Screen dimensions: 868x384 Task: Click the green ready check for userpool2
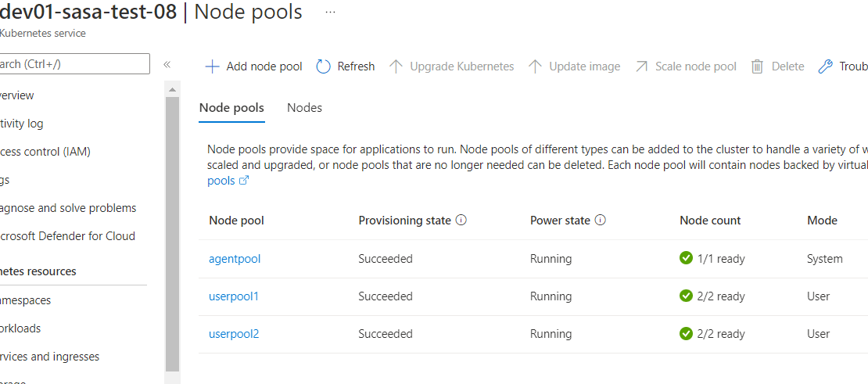(686, 334)
